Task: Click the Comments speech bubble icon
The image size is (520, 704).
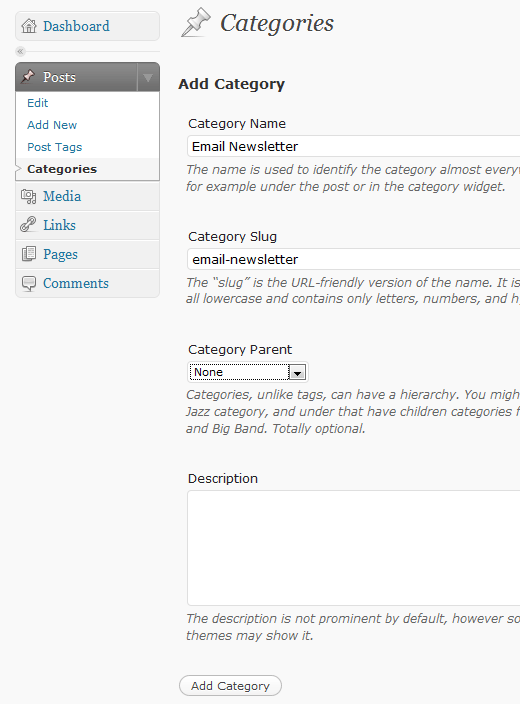Action: [29, 283]
